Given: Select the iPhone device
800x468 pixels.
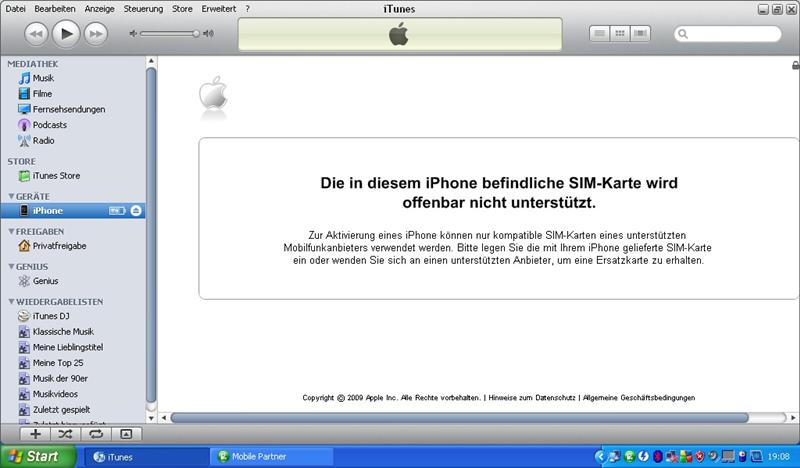Looking at the screenshot, I should 72,211.
